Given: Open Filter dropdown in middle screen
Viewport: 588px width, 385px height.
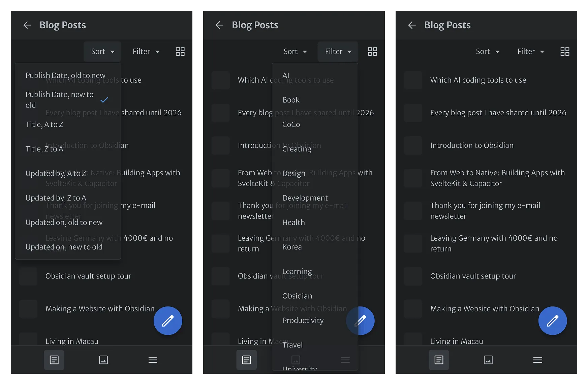Looking at the screenshot, I should [x=338, y=52].
